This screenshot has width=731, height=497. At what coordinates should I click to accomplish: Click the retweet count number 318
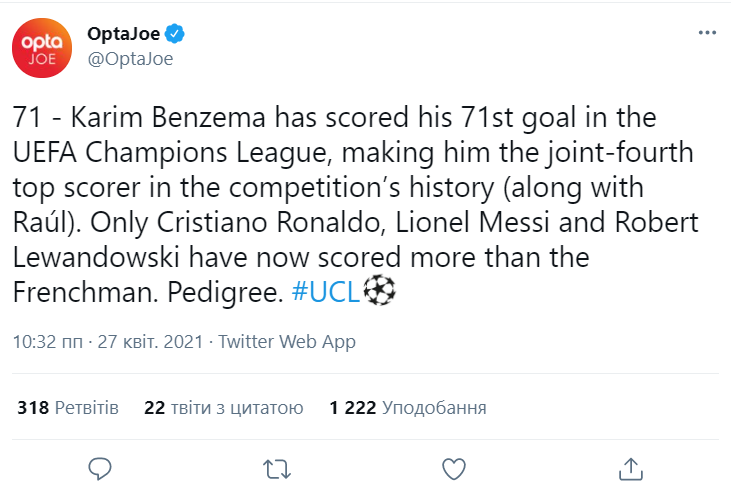click(x=33, y=408)
